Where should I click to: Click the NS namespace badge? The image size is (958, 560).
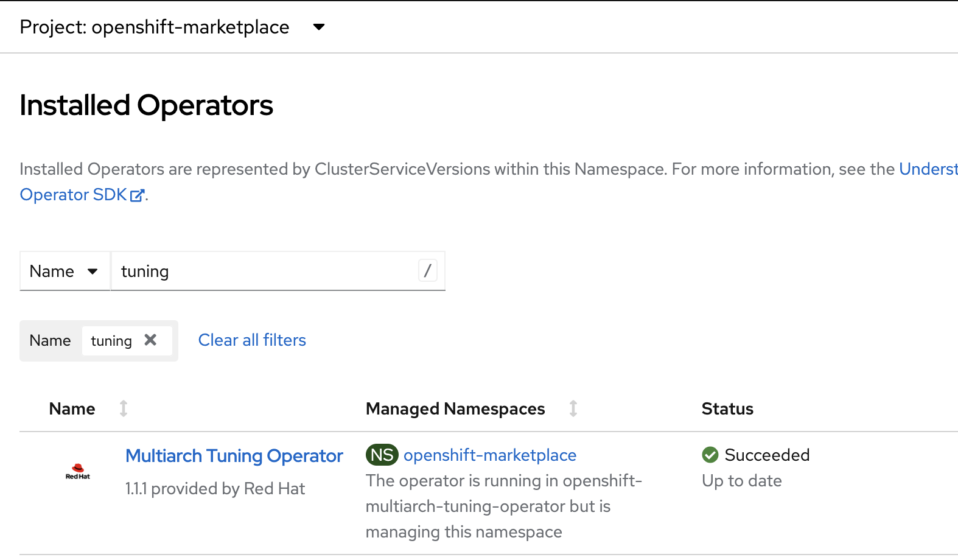pyautogui.click(x=382, y=455)
